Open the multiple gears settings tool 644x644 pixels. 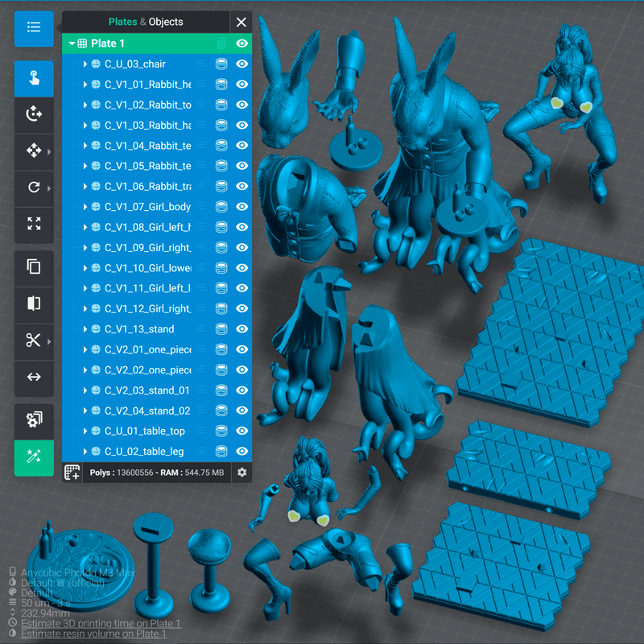pyautogui.click(x=34, y=421)
